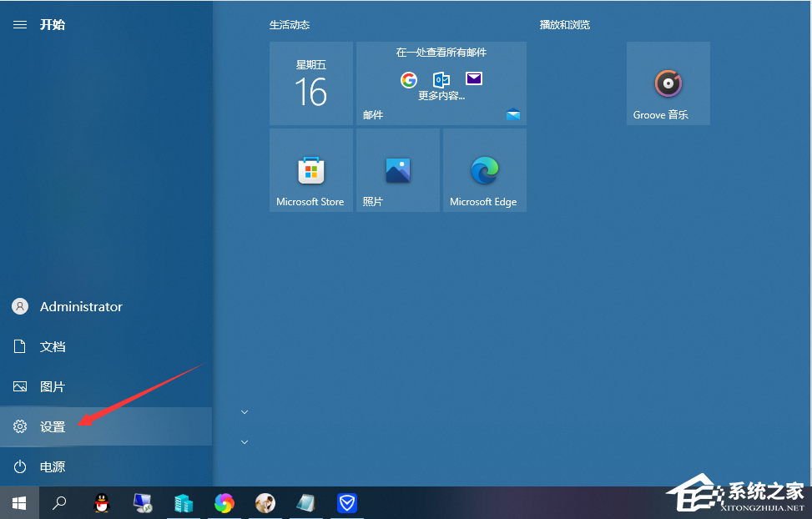Open Settings (设置) from Start menu

click(53, 427)
